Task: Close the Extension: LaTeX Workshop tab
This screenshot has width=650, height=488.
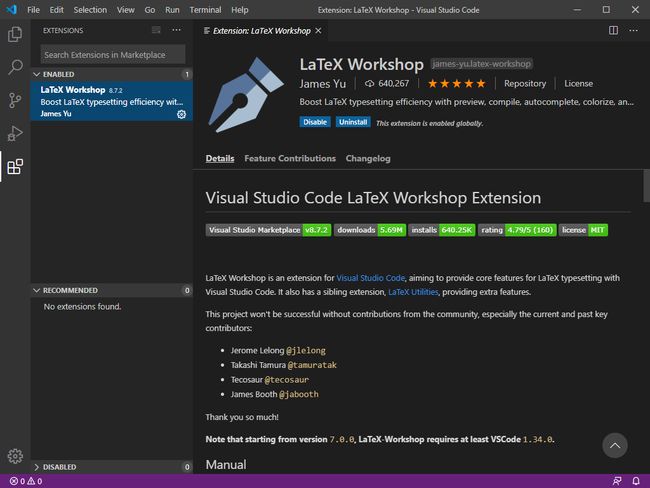Action: click(318, 31)
